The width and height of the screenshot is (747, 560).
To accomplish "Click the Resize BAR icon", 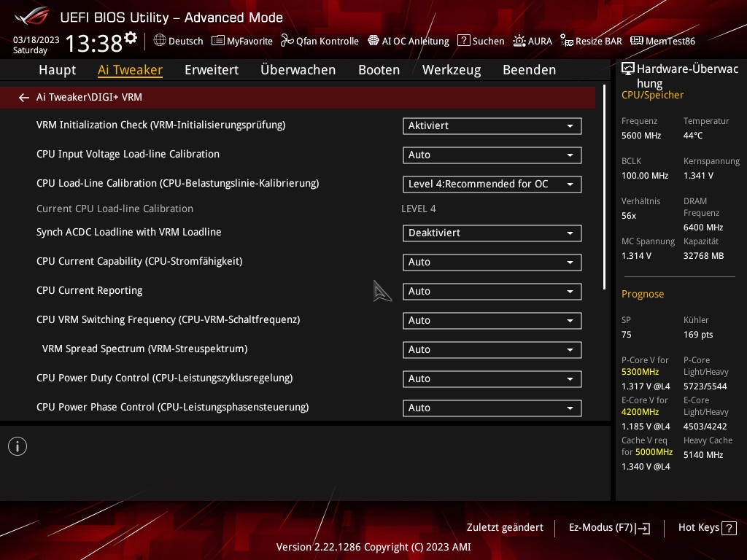I will [566, 41].
